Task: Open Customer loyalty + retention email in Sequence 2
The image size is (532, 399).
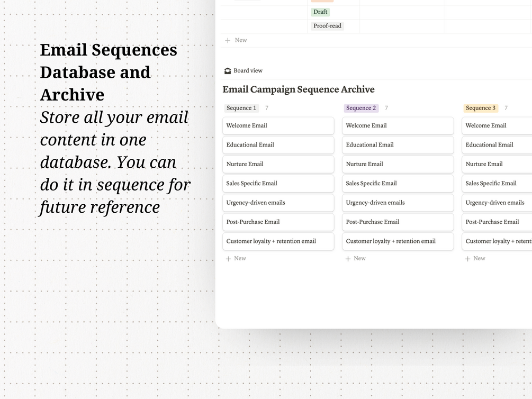Action: pyautogui.click(x=398, y=241)
